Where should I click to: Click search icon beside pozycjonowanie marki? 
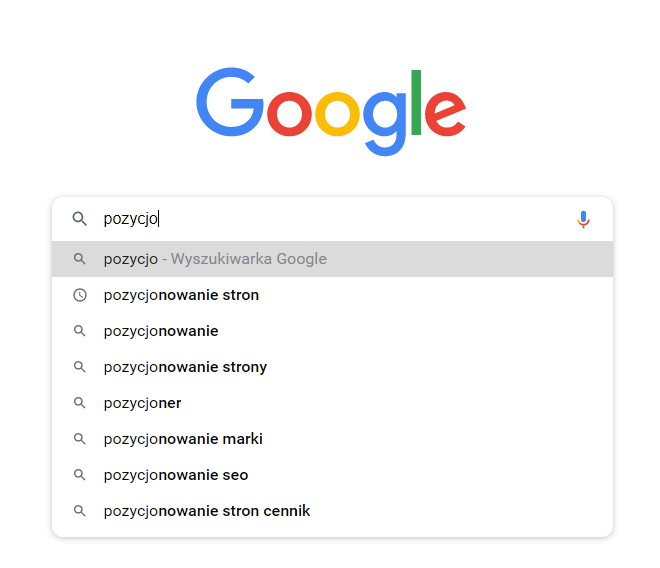tap(80, 439)
